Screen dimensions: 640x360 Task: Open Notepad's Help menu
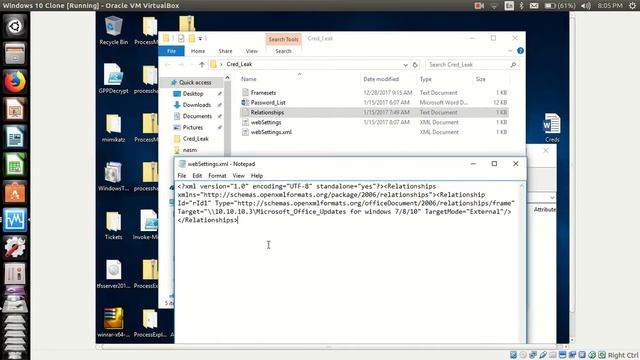pyautogui.click(x=257, y=176)
